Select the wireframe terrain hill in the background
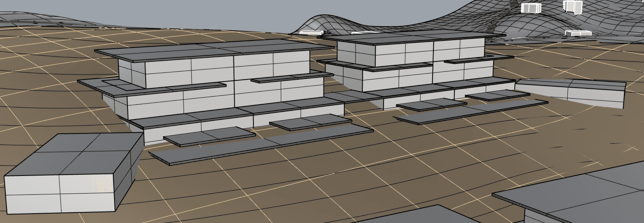The width and height of the screenshot is (644, 223). tap(435, 23)
